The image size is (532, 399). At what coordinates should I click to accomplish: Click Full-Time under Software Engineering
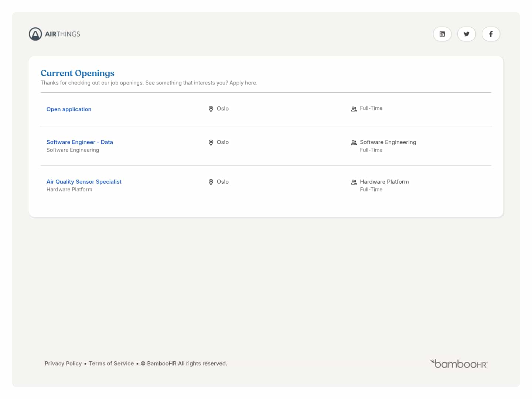coord(371,150)
